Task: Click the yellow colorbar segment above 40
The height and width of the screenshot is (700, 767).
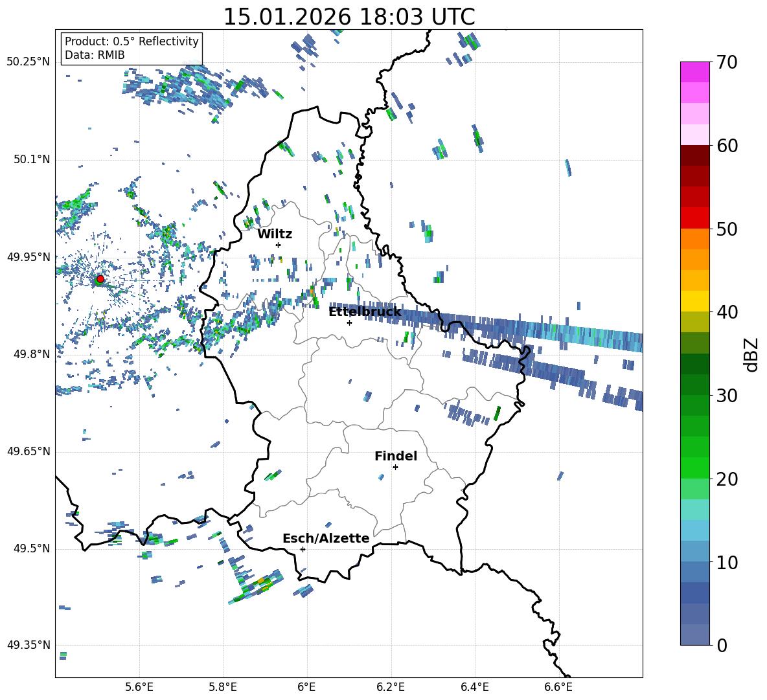Action: pos(694,301)
